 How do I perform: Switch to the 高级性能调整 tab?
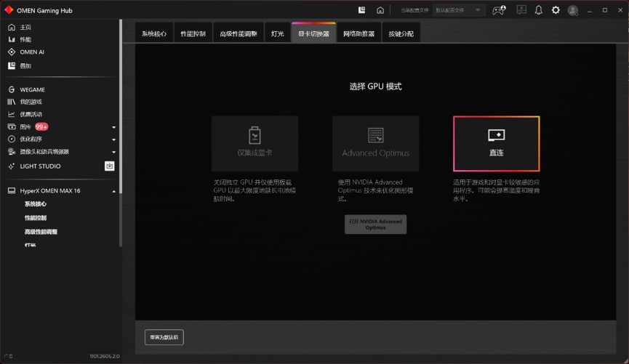239,33
